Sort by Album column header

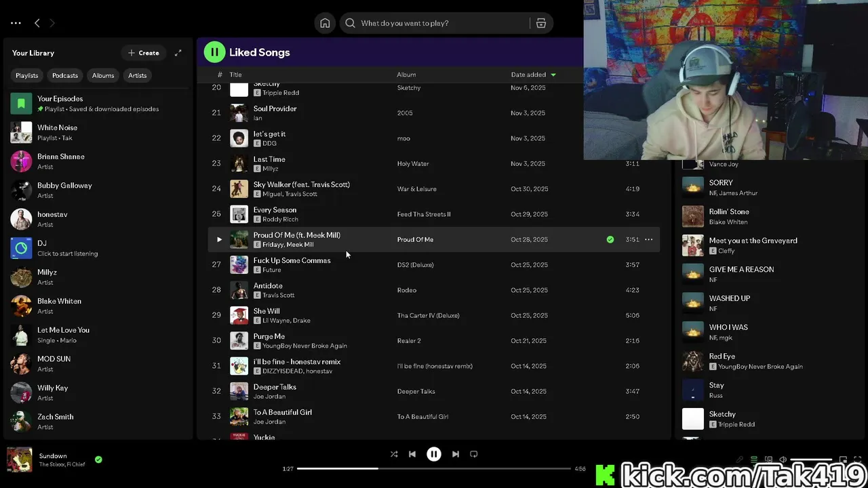[x=406, y=75]
